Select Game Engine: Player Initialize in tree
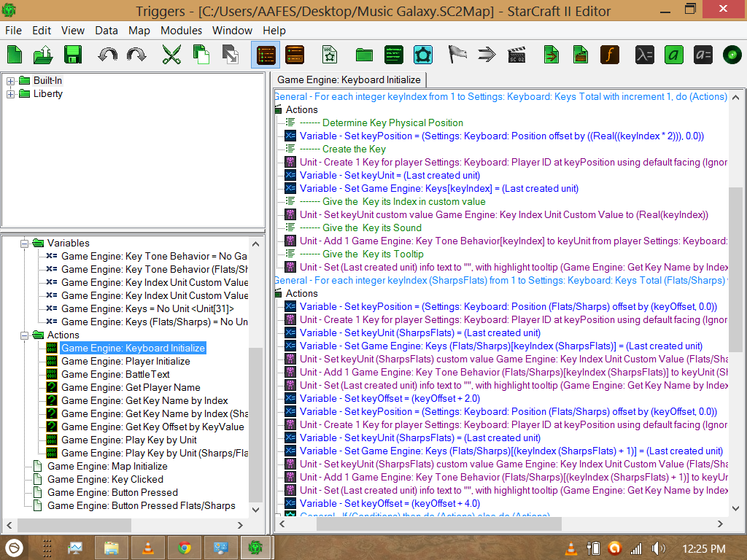Image resolution: width=747 pixels, height=560 pixels. [x=125, y=362]
